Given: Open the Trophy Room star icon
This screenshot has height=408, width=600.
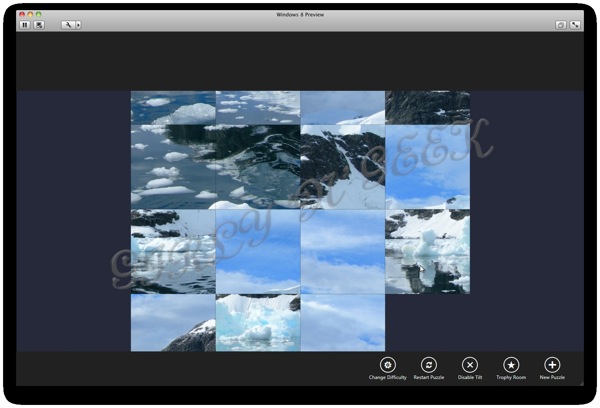Looking at the screenshot, I should pos(511,365).
